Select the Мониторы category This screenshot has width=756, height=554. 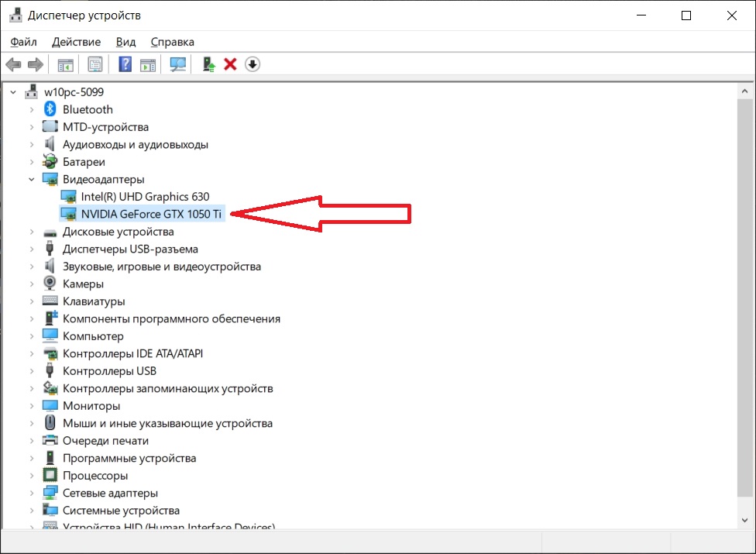coord(91,406)
